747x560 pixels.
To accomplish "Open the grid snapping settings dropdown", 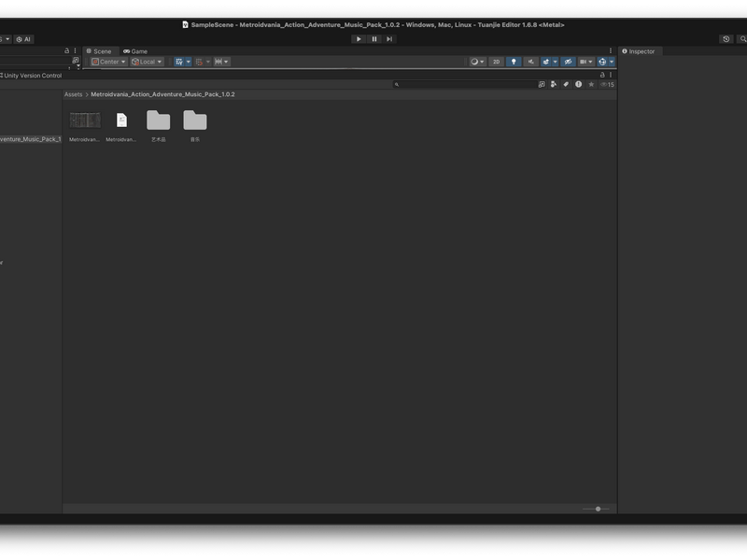I will [221, 62].
